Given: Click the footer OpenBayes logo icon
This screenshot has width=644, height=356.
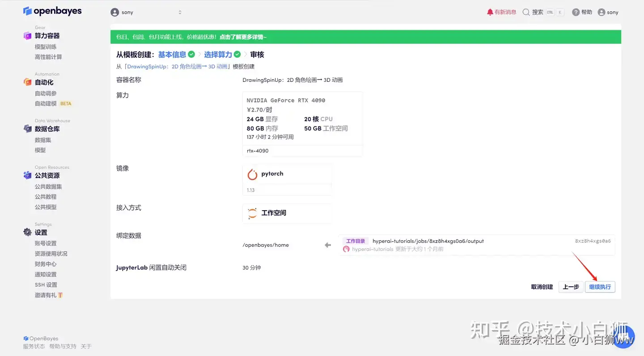Looking at the screenshot, I should pyautogui.click(x=25, y=339).
